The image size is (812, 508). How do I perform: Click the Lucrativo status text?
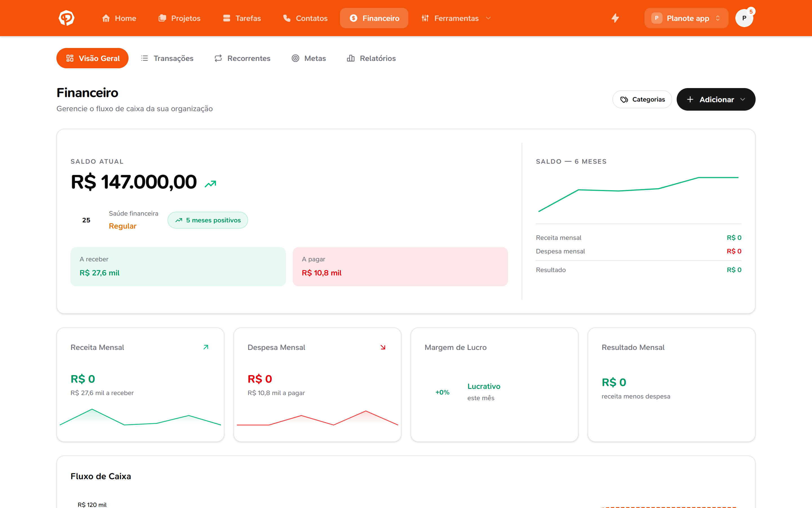[x=484, y=386]
